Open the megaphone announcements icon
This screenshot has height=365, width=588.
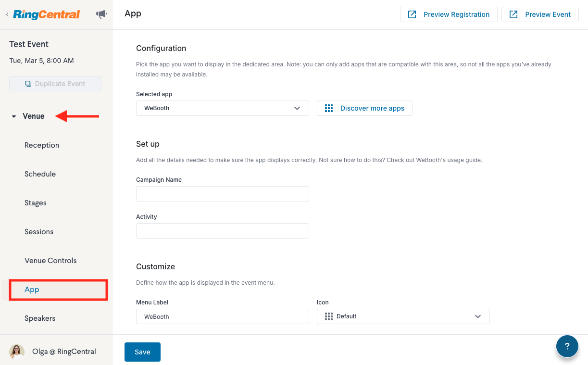pos(101,14)
